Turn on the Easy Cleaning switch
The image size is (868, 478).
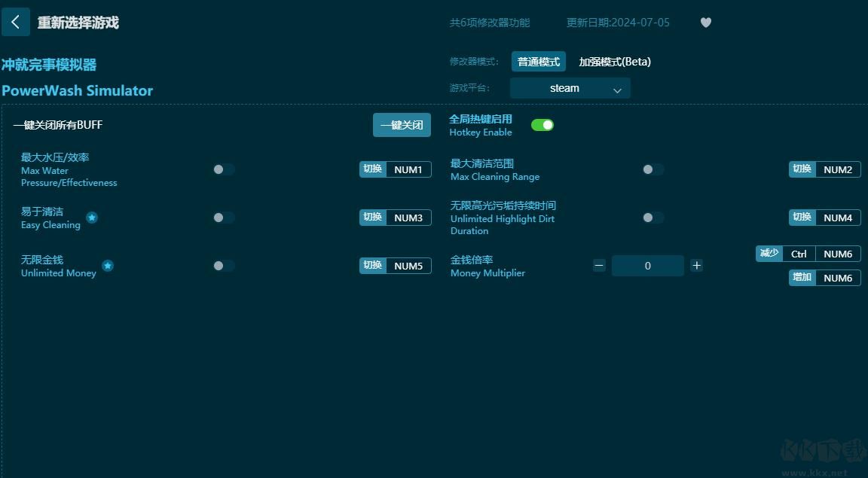pos(223,218)
